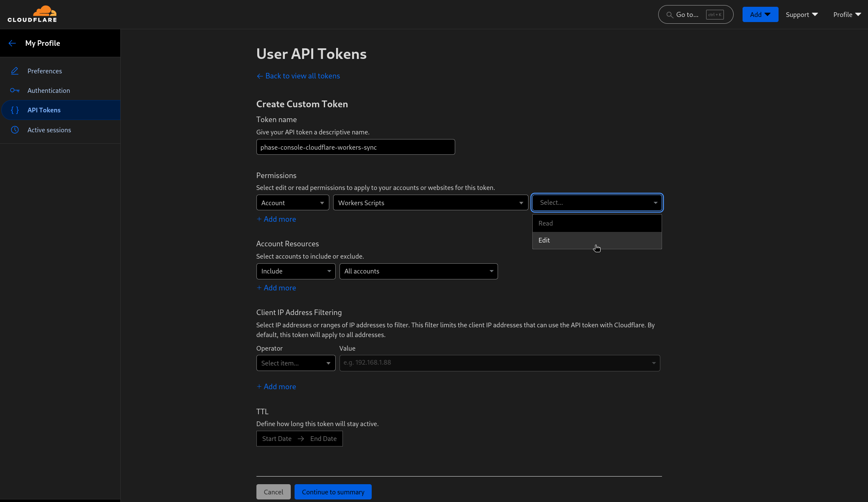Screen dimensions: 868x502
Task: Click the Token name input field
Action: click(356, 147)
